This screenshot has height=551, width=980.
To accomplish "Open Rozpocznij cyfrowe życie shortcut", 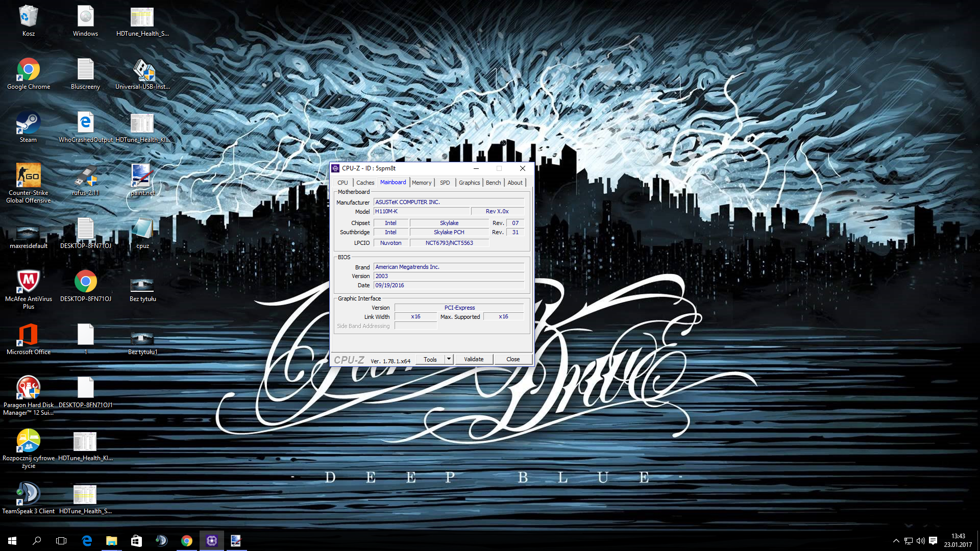I will pos(29,448).
